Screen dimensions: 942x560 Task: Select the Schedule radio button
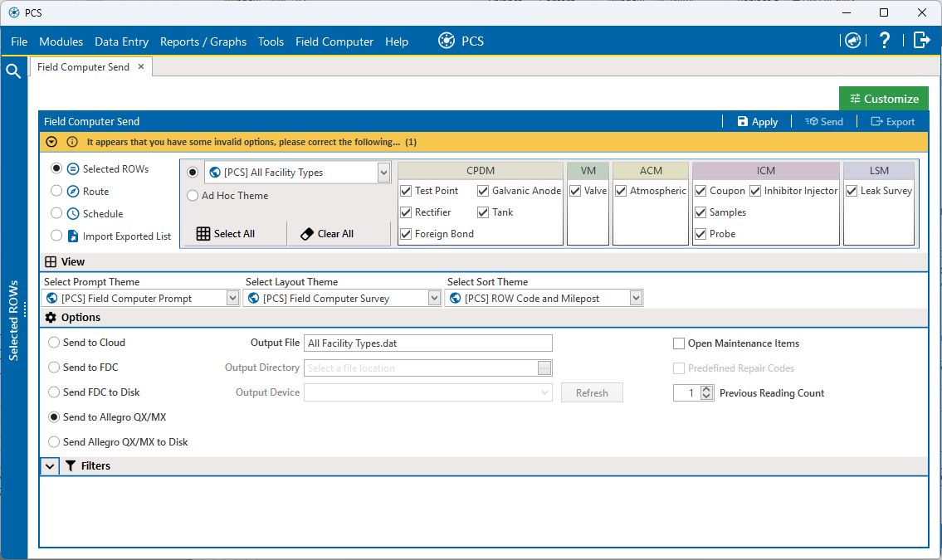pos(56,213)
